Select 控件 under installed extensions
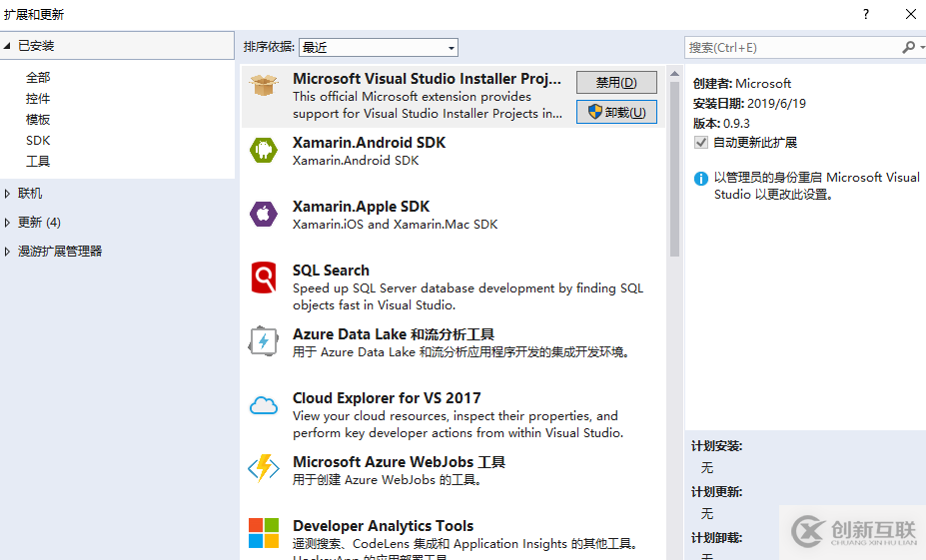The height and width of the screenshot is (560, 926). pos(38,99)
